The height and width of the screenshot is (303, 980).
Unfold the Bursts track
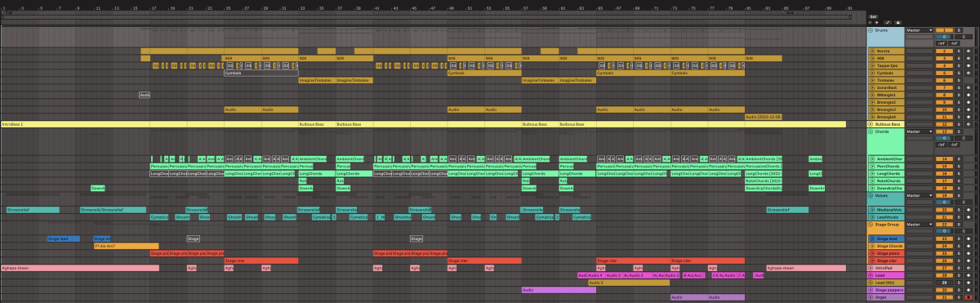tap(871, 51)
